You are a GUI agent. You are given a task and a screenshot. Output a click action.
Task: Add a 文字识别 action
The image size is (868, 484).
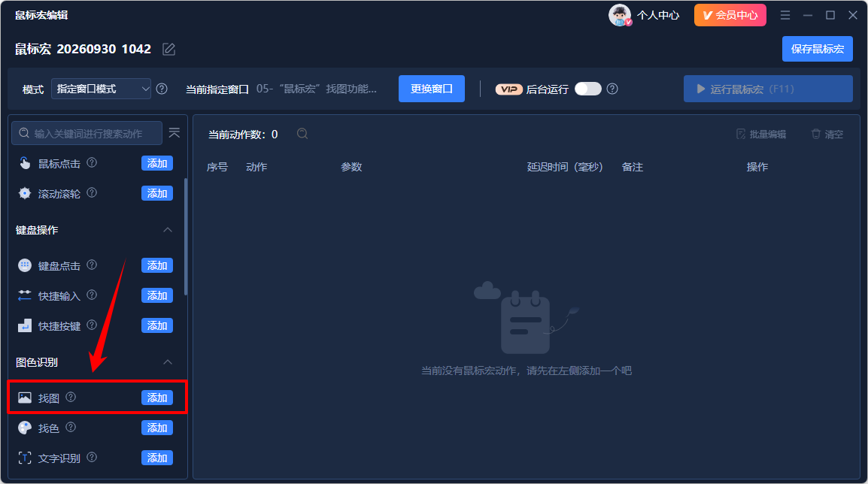click(x=157, y=458)
